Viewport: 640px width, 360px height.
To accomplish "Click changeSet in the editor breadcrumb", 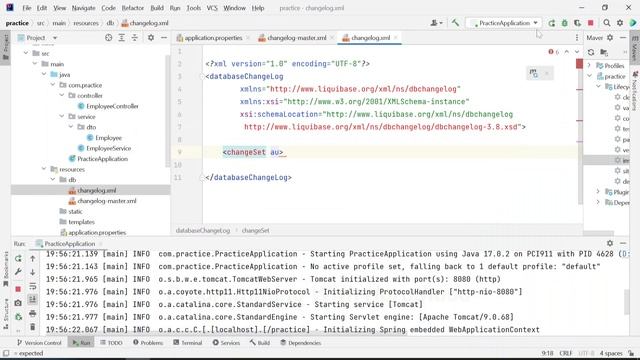I will tap(256, 230).
